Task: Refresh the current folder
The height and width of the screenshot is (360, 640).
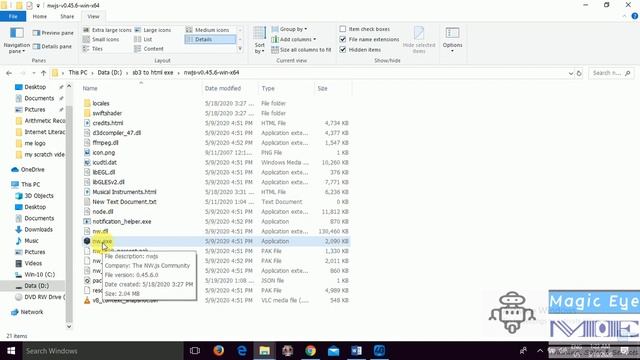Action: click(x=579, y=73)
